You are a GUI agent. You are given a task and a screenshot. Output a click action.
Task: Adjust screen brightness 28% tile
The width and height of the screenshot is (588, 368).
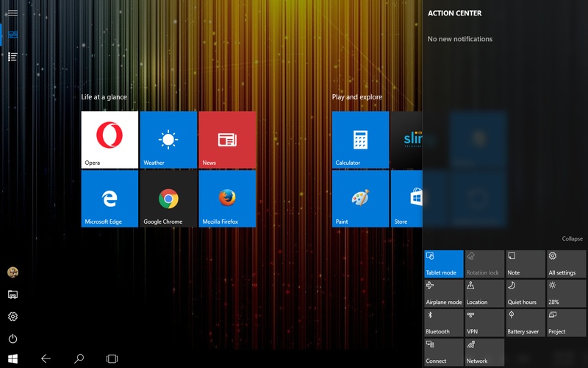point(566,294)
